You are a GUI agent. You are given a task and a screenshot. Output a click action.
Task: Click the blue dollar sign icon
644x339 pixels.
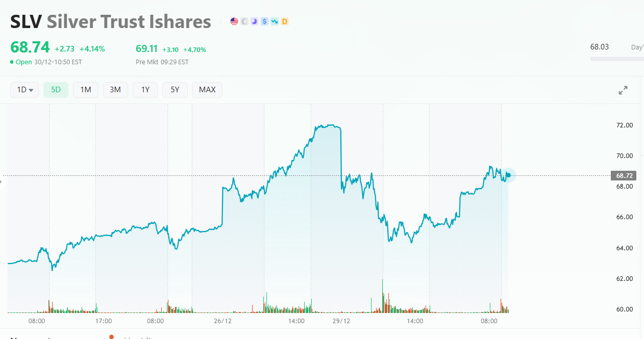(x=264, y=21)
